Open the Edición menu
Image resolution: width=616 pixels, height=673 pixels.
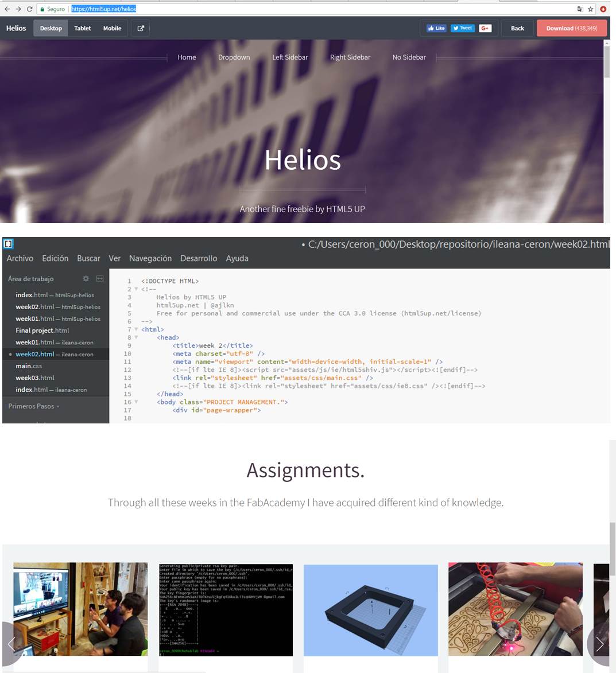click(x=55, y=258)
